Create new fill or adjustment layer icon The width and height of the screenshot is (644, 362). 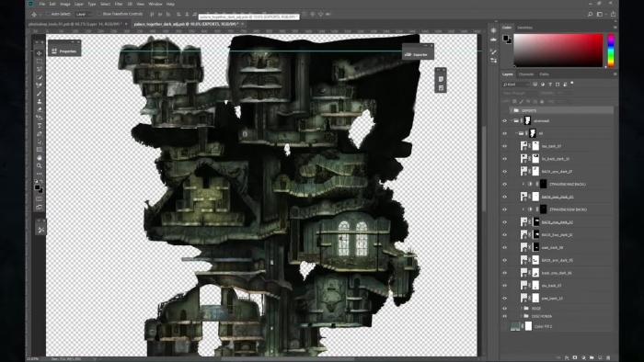(x=583, y=357)
